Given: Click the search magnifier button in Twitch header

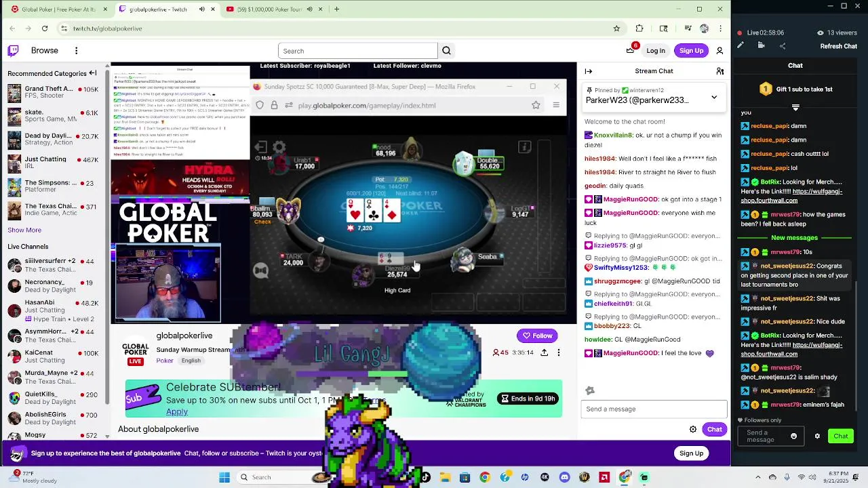Looking at the screenshot, I should click(446, 51).
